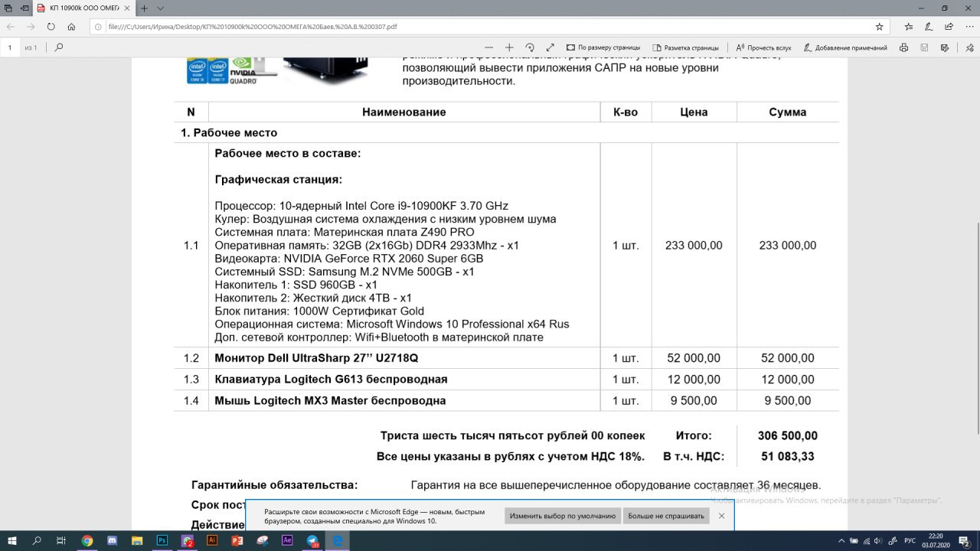Click the browser Back arrow
980x551 pixels.
pyautogui.click(x=11, y=26)
